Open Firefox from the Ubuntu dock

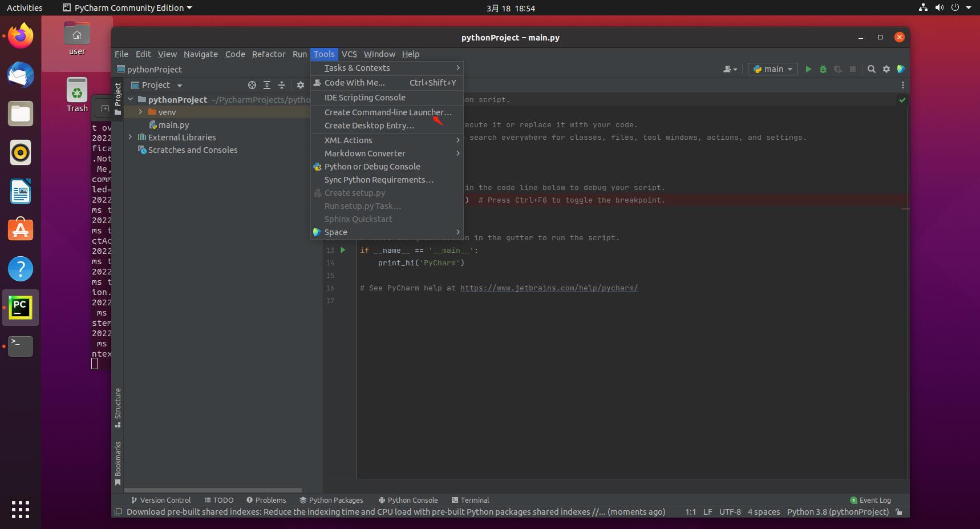pos(21,36)
